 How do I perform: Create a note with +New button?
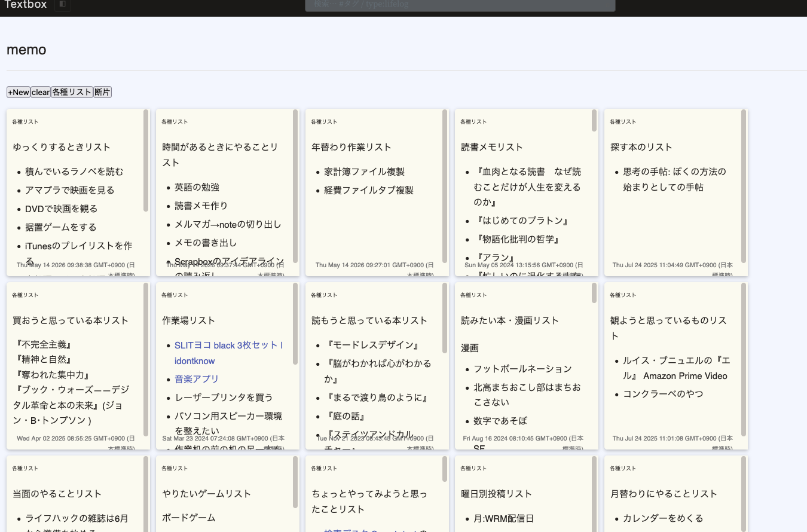pos(19,92)
